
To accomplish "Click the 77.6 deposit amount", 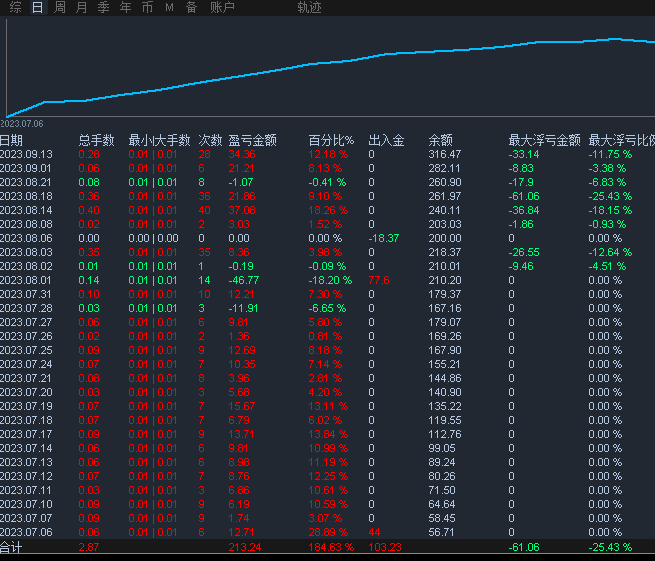I will tap(378, 280).
